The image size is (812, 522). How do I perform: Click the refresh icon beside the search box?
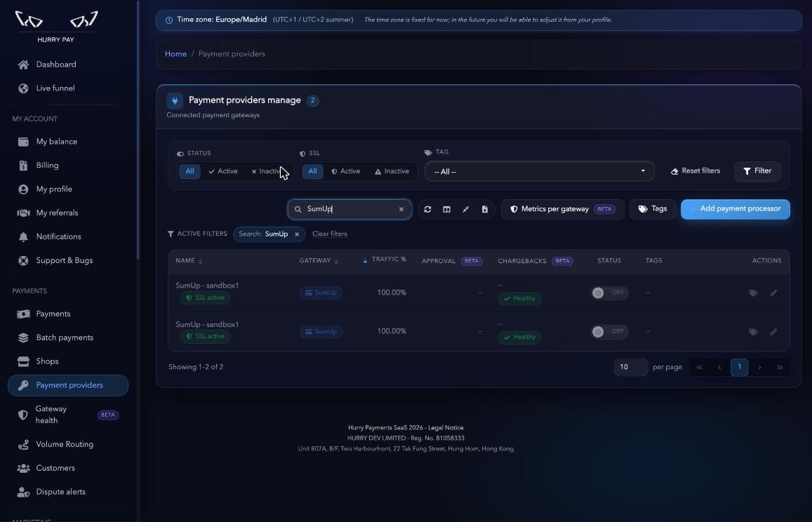427,209
